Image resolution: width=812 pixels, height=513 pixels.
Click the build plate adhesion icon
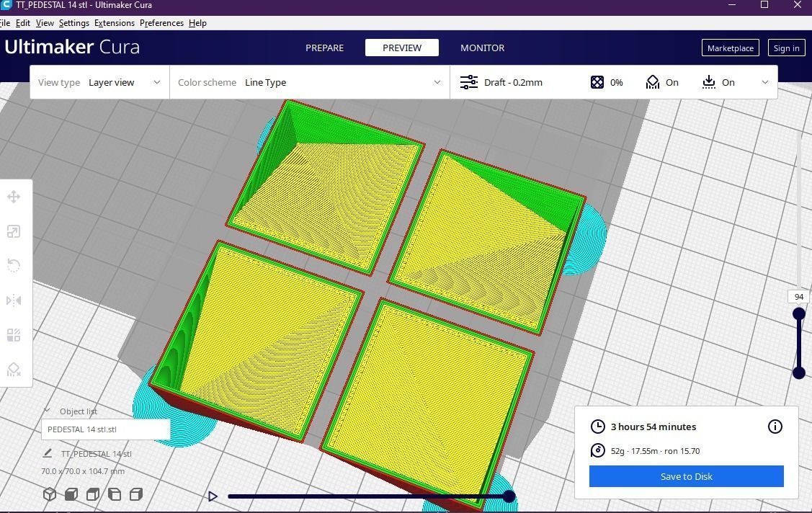tap(708, 82)
